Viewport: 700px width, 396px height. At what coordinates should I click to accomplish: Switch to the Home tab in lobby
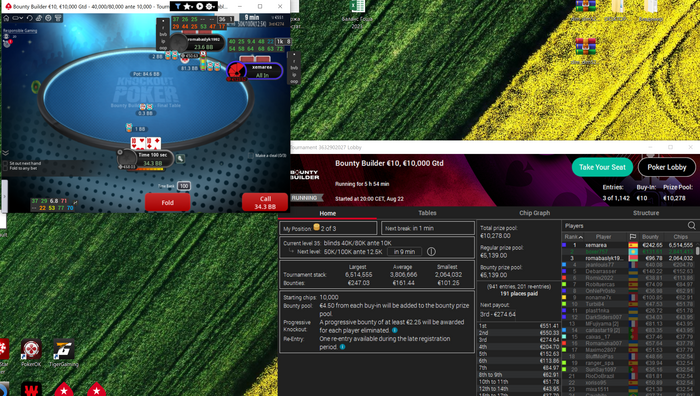327,213
